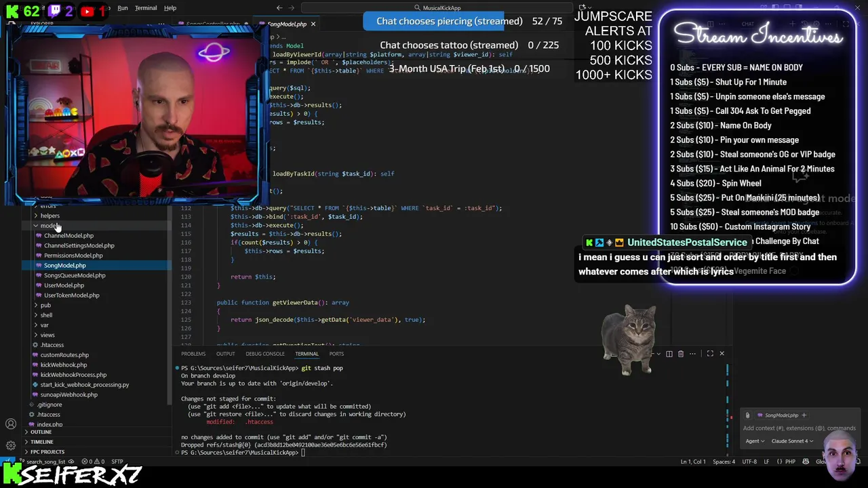
Task: Click the LF line ending status item
Action: point(767,462)
